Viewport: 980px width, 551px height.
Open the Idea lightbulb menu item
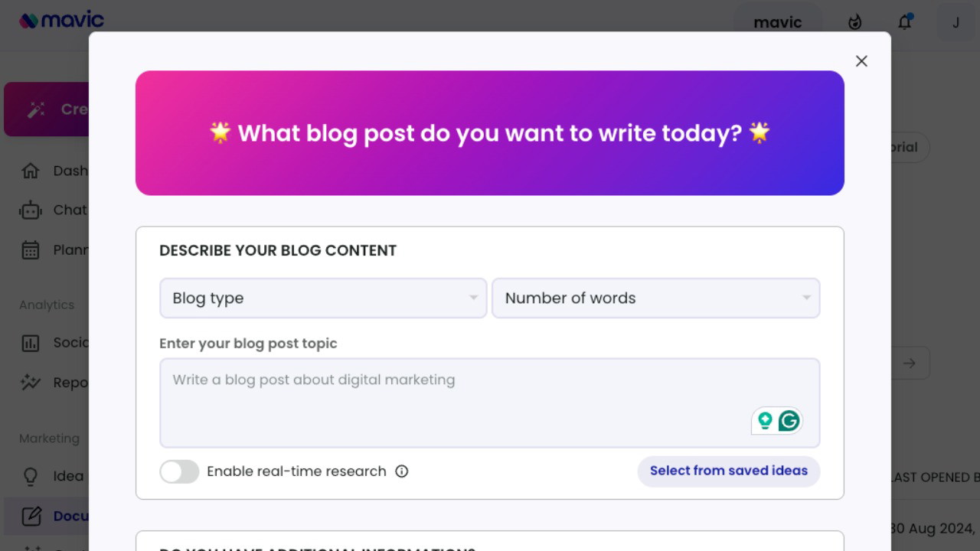[x=31, y=477]
